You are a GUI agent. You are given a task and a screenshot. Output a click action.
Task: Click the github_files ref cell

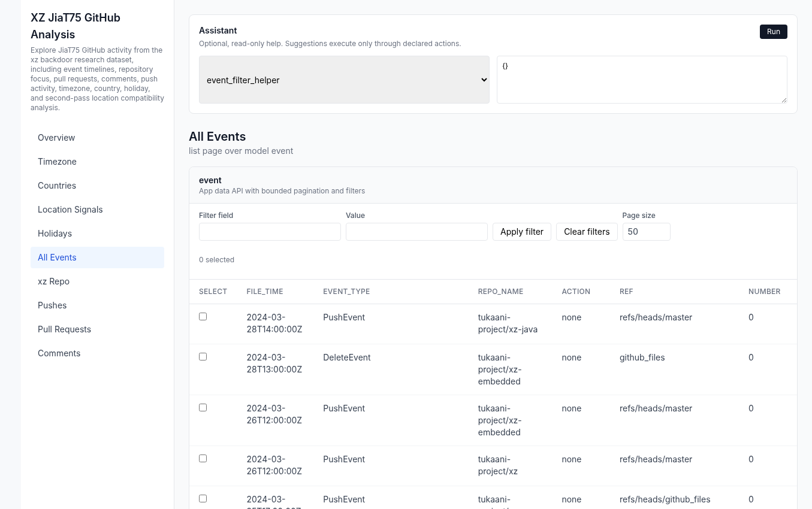pos(642,357)
